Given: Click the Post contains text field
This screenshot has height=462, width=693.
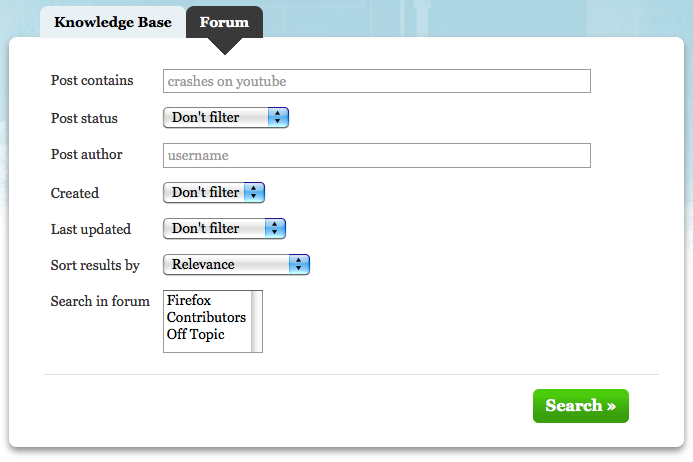Looking at the screenshot, I should pyautogui.click(x=376, y=81).
